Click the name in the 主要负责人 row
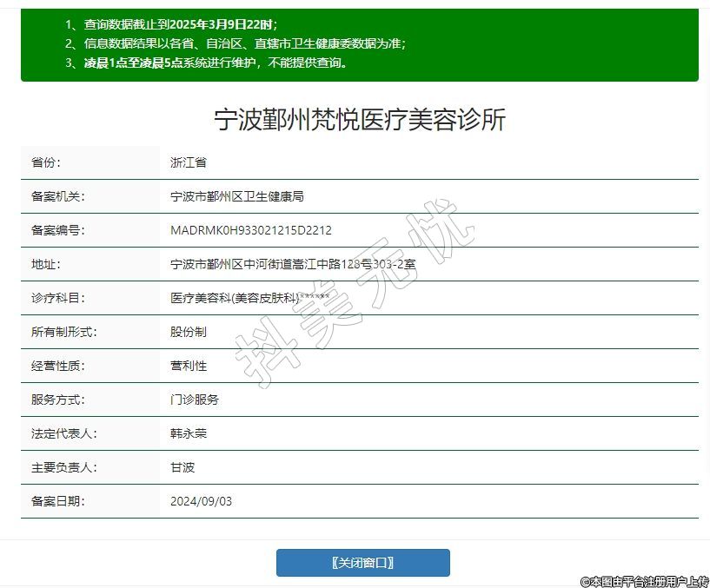 coord(182,467)
